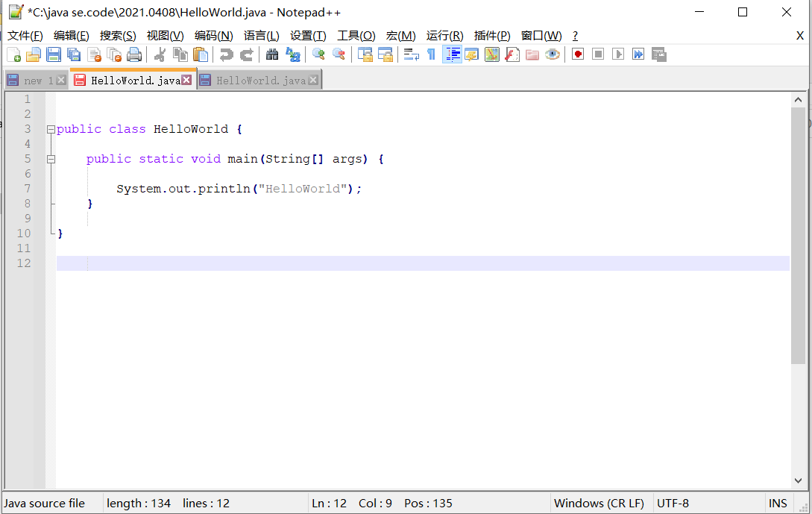Open the 编码(N) menu
The width and height of the screenshot is (812, 514).
[x=214, y=36]
